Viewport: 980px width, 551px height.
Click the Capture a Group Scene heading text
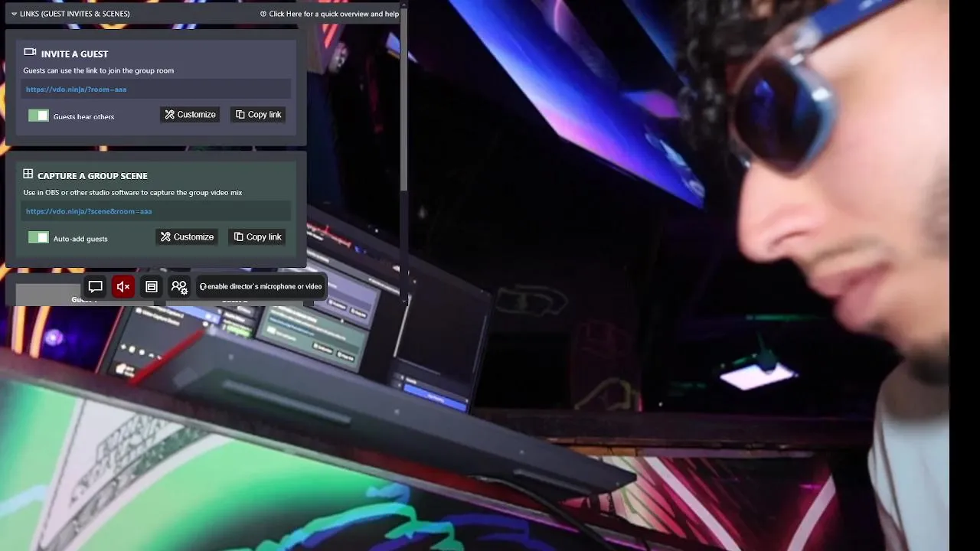pos(93,176)
